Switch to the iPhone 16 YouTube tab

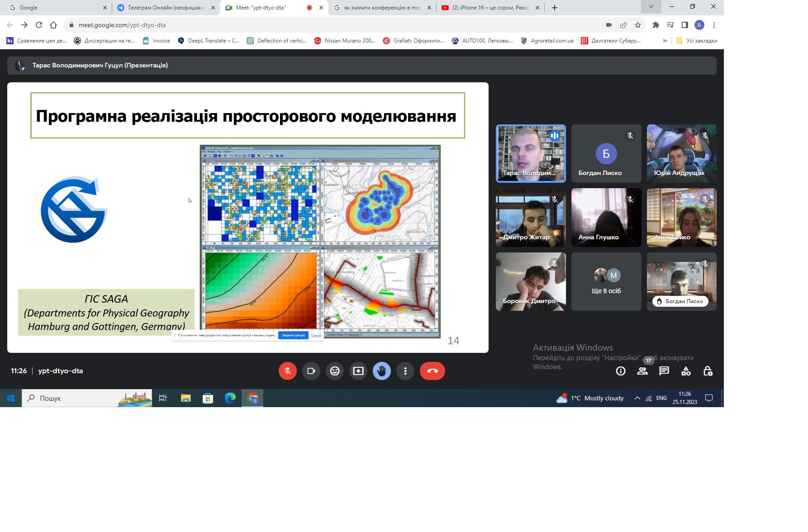[x=490, y=8]
